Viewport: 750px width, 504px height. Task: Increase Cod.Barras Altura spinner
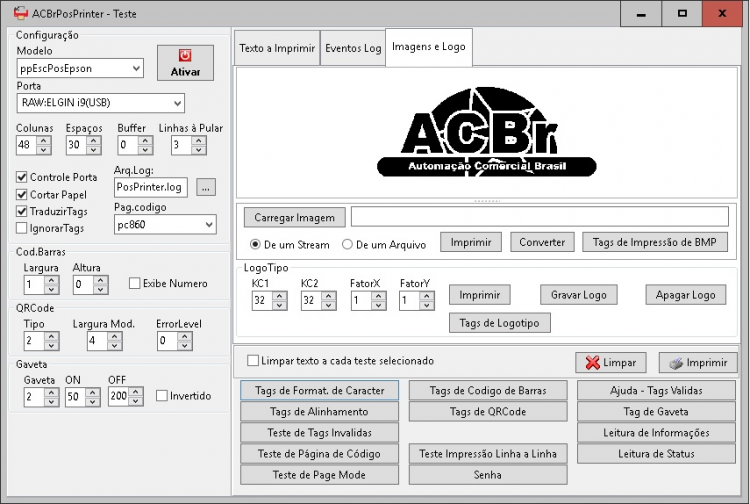pyautogui.click(x=100, y=280)
